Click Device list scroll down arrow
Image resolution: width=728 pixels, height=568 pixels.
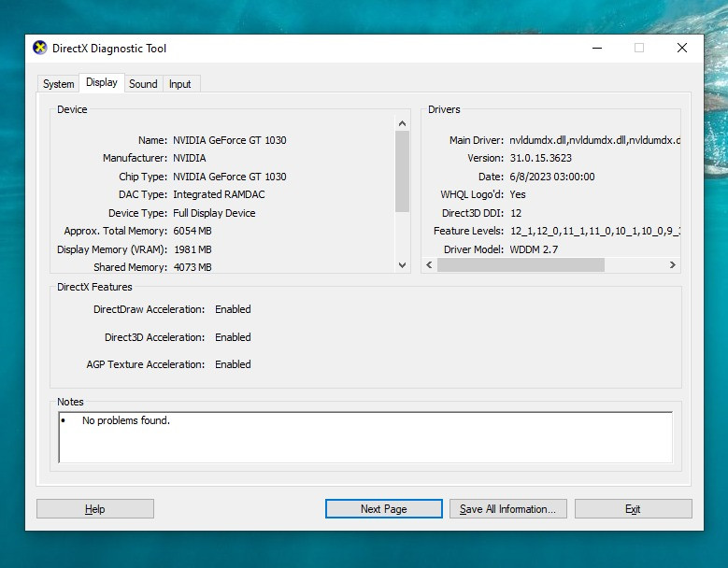pyautogui.click(x=403, y=265)
